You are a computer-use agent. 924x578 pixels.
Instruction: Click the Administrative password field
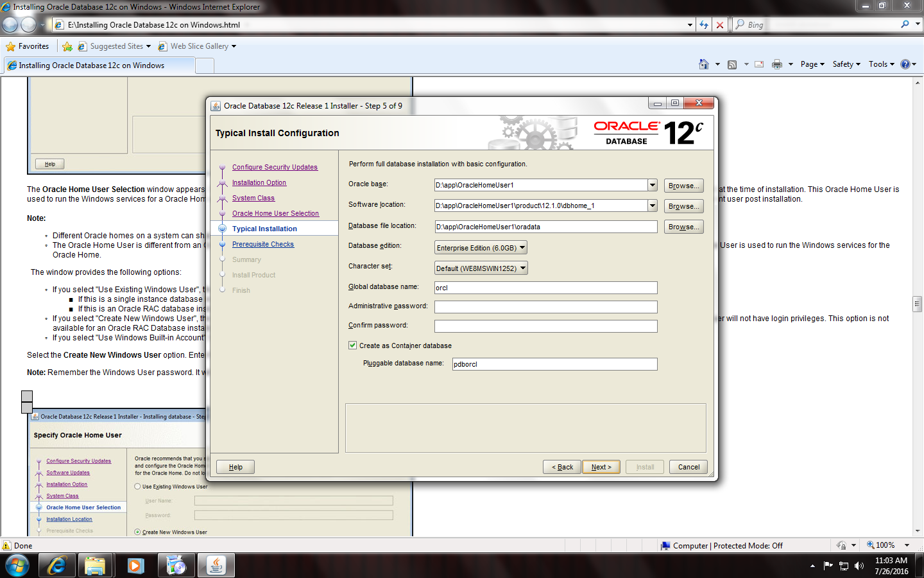pyautogui.click(x=545, y=307)
